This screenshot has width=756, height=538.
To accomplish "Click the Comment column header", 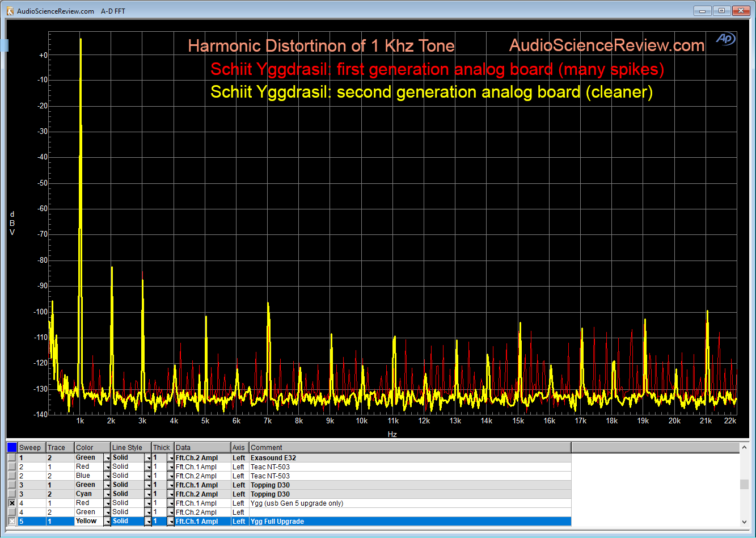I will tap(410, 448).
